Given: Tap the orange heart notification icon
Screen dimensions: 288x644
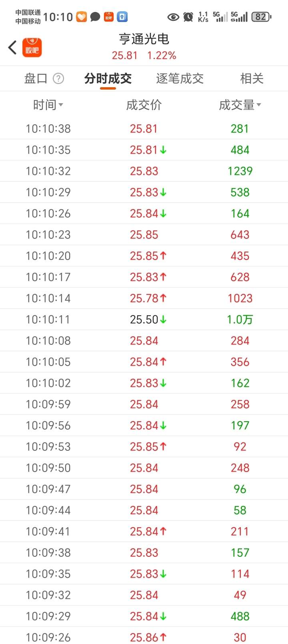Looking at the screenshot, I should (82, 17).
